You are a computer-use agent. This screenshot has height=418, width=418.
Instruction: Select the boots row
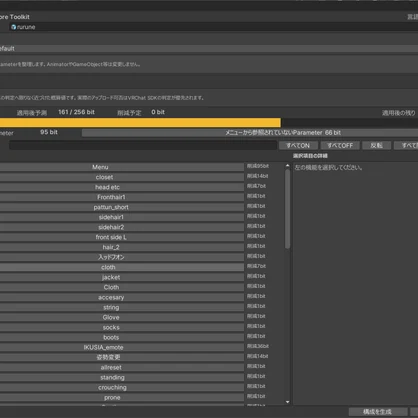point(122,337)
